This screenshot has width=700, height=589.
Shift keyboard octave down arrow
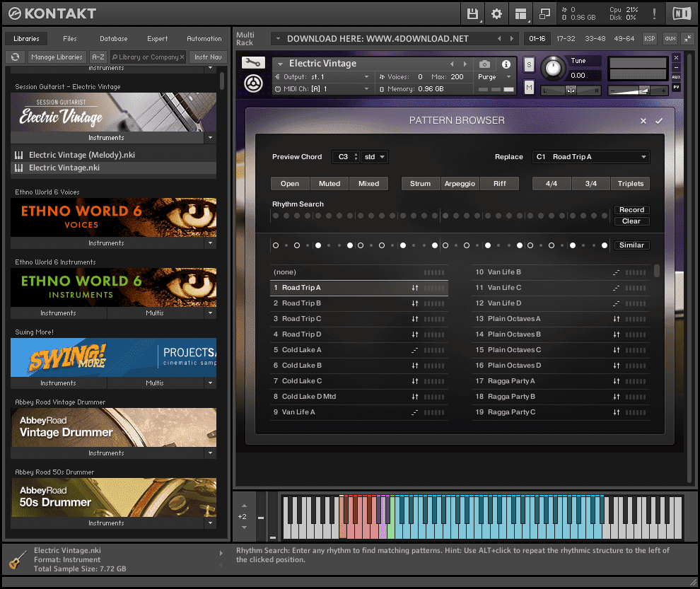click(244, 527)
